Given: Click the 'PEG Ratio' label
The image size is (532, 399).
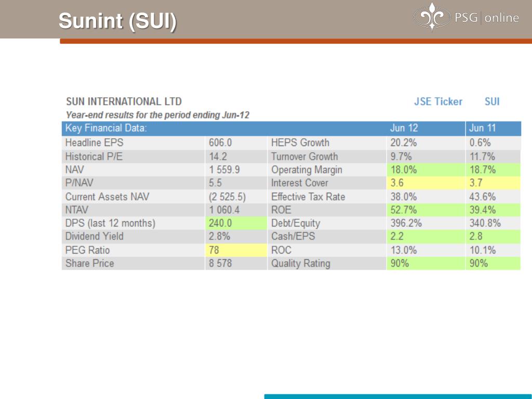Looking at the screenshot, I should 87,250.
